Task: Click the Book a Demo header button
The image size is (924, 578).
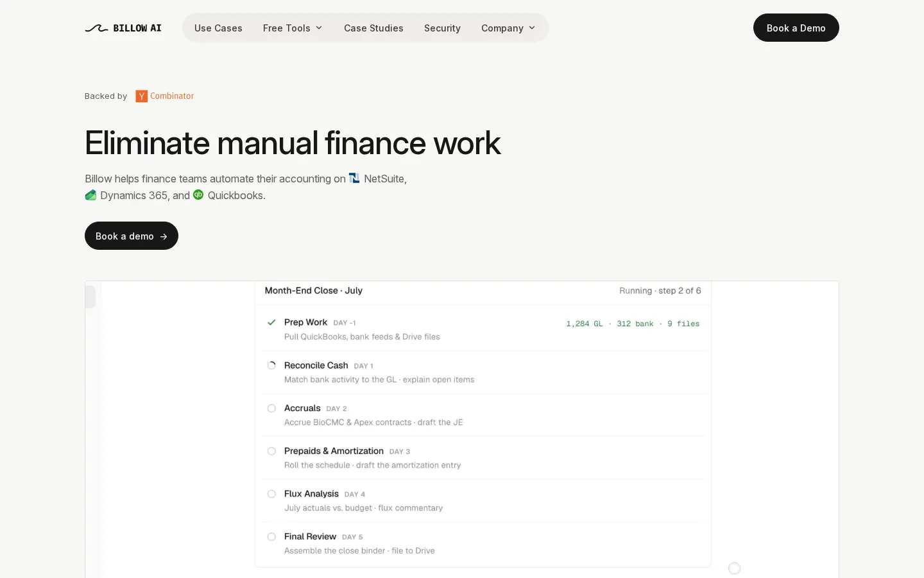Action: pos(796,28)
